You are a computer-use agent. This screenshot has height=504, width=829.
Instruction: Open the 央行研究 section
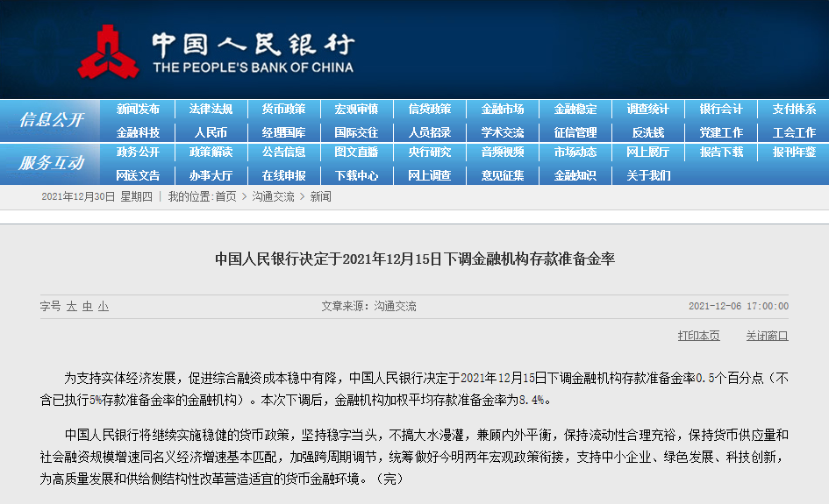[429, 153]
